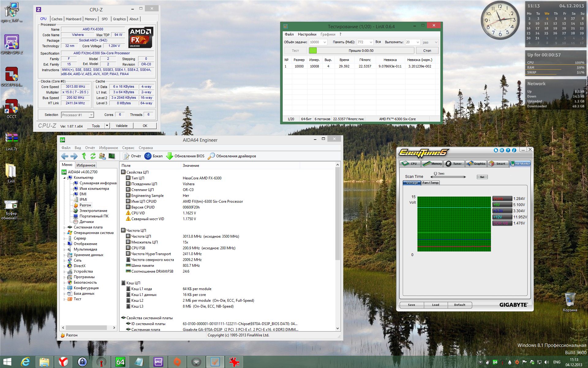Open BIOS updates with green download arrow
The height and width of the screenshot is (368, 588).
tap(169, 156)
